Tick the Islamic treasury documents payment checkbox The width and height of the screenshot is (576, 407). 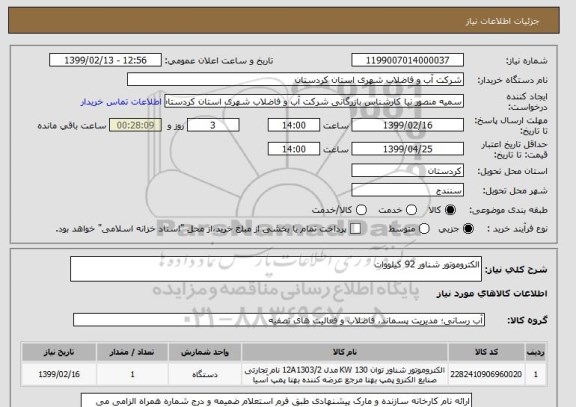point(355,229)
